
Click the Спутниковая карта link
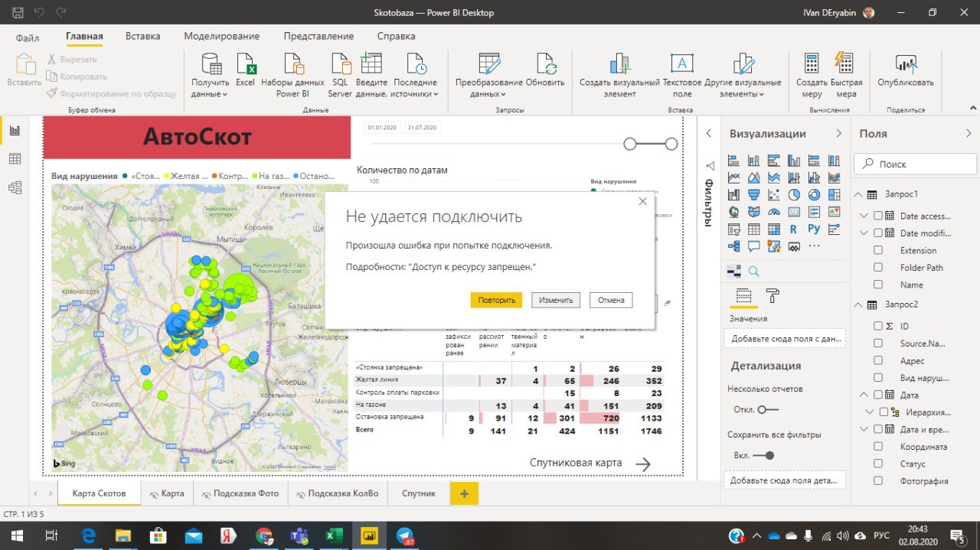click(x=576, y=463)
